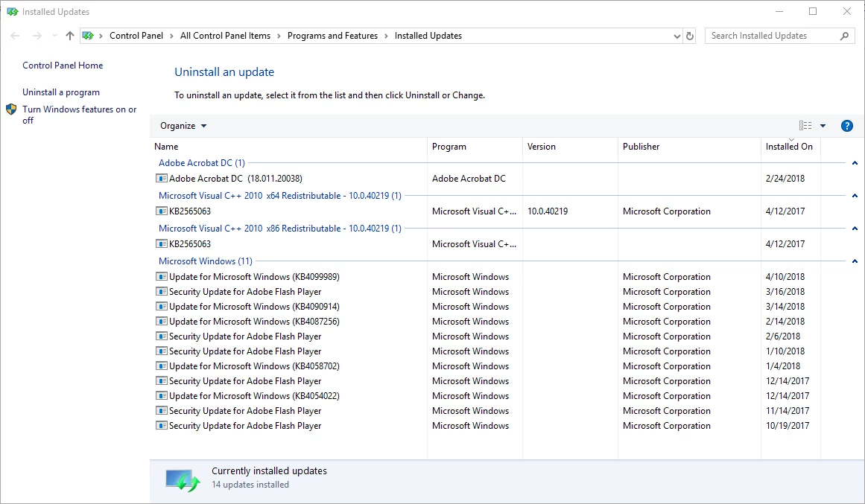Select Flash Player security update from 11/14/2017
The image size is (865, 504).
tap(245, 411)
